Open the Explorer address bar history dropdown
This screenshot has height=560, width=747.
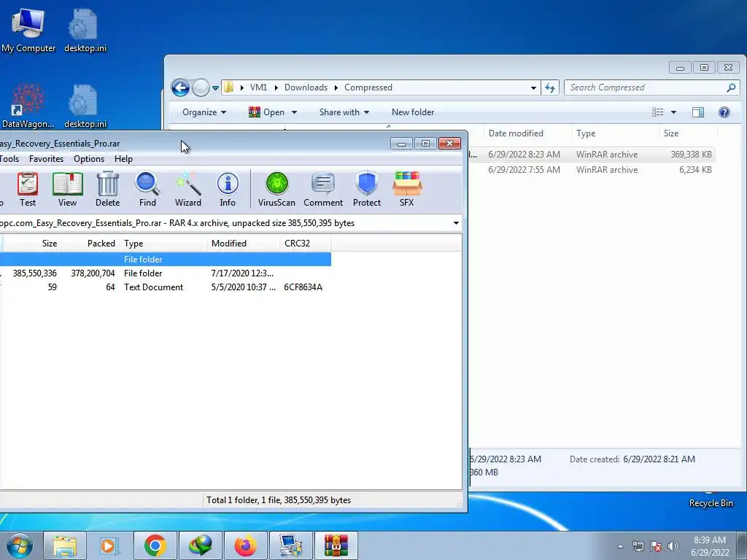pos(533,87)
